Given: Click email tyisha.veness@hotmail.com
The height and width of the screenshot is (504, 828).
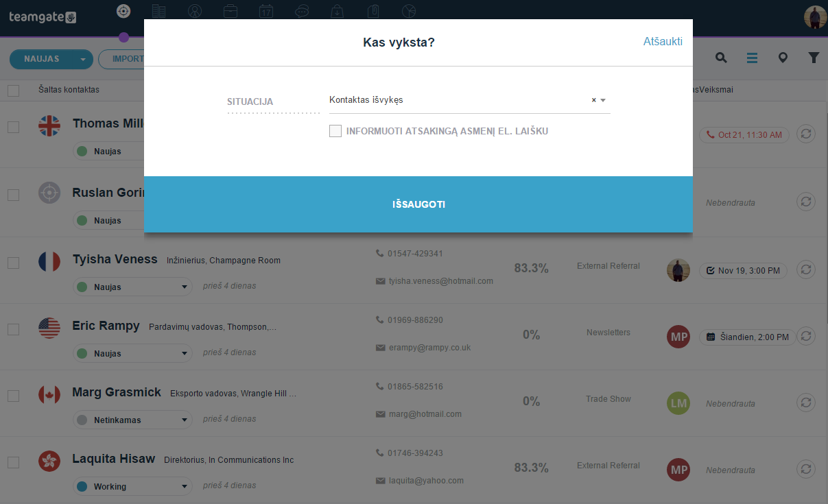Looking at the screenshot, I should click(441, 281).
